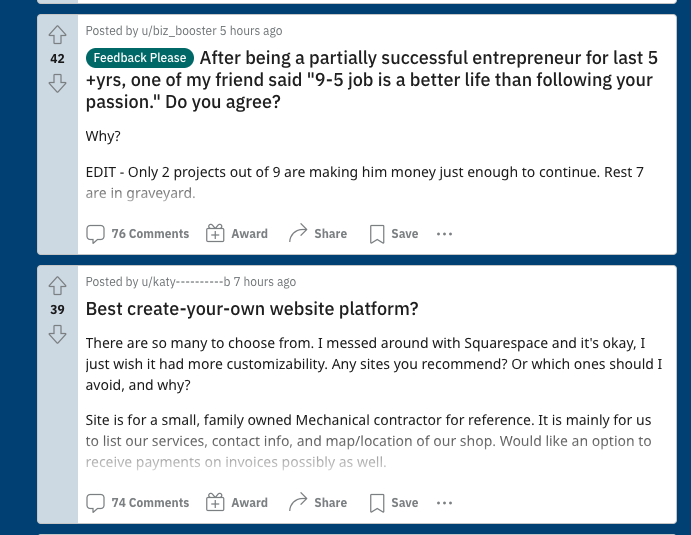Visit the u/katy----------b user profile
The width and height of the screenshot is (691, 535).
185,282
